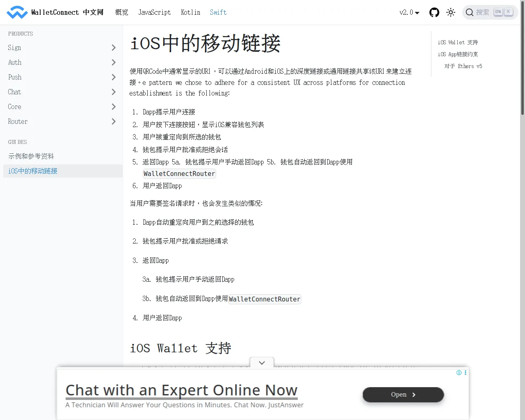Expand the Auth sidebar section
Image resolution: width=525 pixels, height=420 pixels.
[114, 62]
